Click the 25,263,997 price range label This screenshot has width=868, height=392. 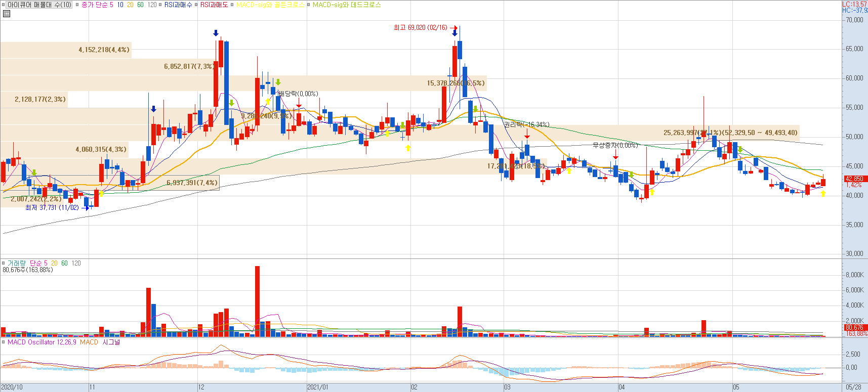[730, 133]
